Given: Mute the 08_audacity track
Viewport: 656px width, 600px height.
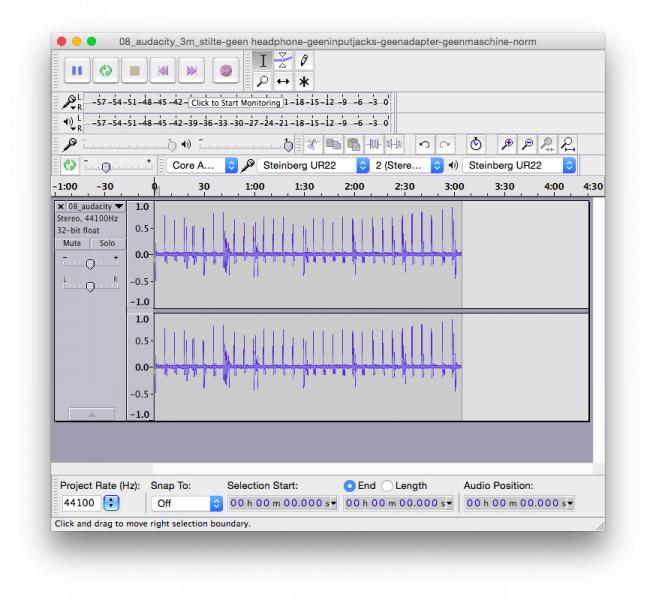Looking at the screenshot, I should 72,243.
